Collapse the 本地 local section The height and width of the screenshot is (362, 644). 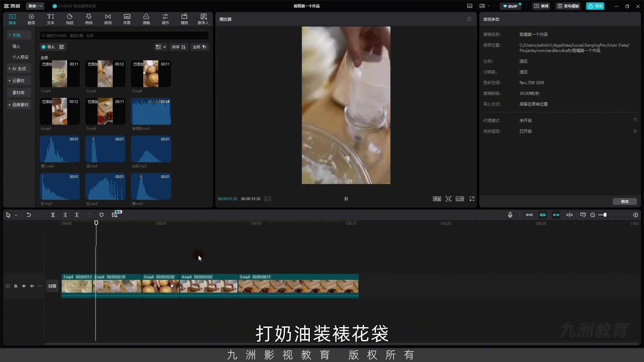(19, 35)
